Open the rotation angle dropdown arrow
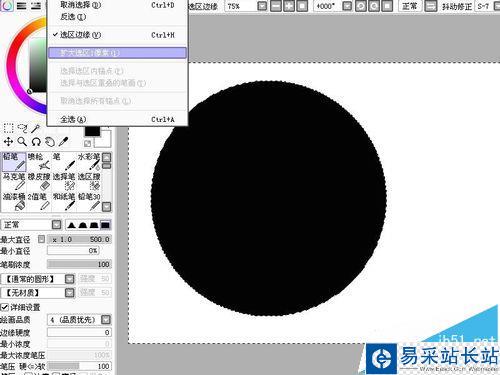This screenshot has height=375, width=500. [347, 6]
